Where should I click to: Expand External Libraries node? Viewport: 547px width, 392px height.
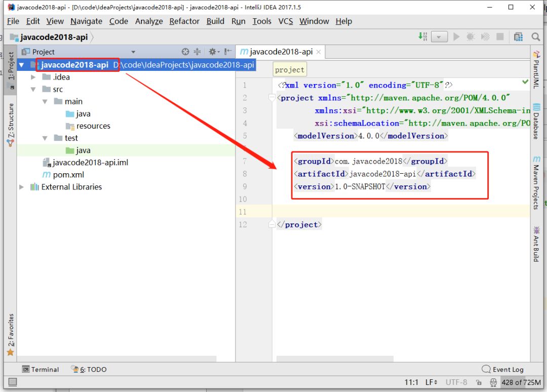click(x=21, y=187)
